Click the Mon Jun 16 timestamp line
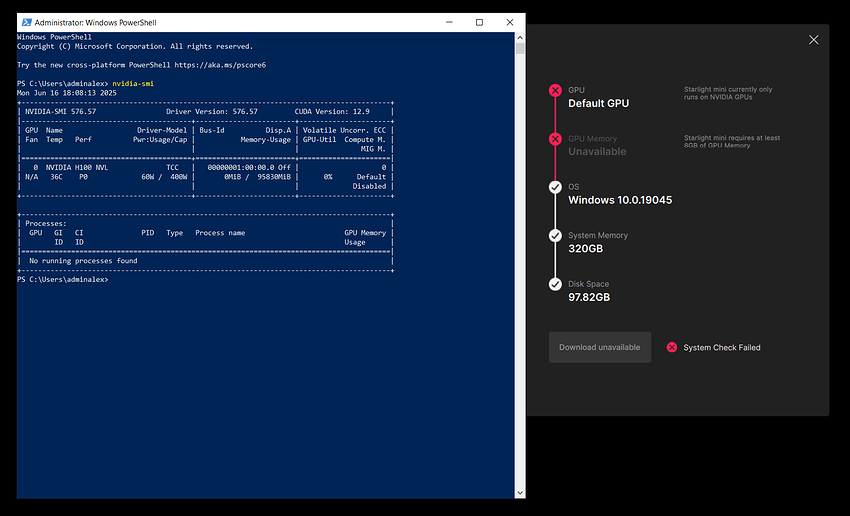This screenshot has width=850, height=516. tap(67, 93)
